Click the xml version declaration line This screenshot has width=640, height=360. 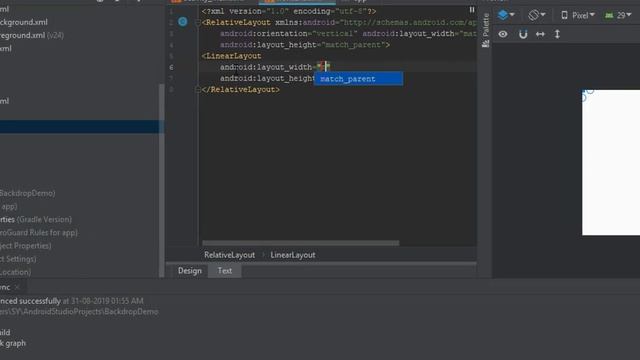click(289, 11)
